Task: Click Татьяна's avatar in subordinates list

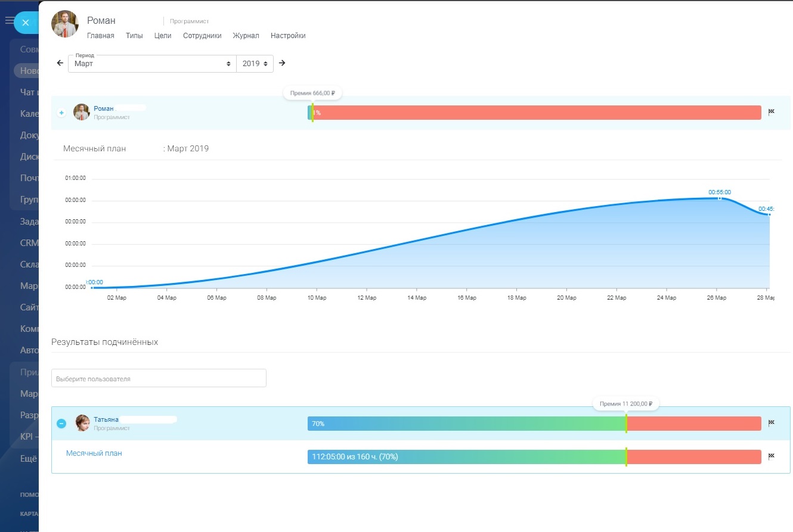Action: coord(82,423)
